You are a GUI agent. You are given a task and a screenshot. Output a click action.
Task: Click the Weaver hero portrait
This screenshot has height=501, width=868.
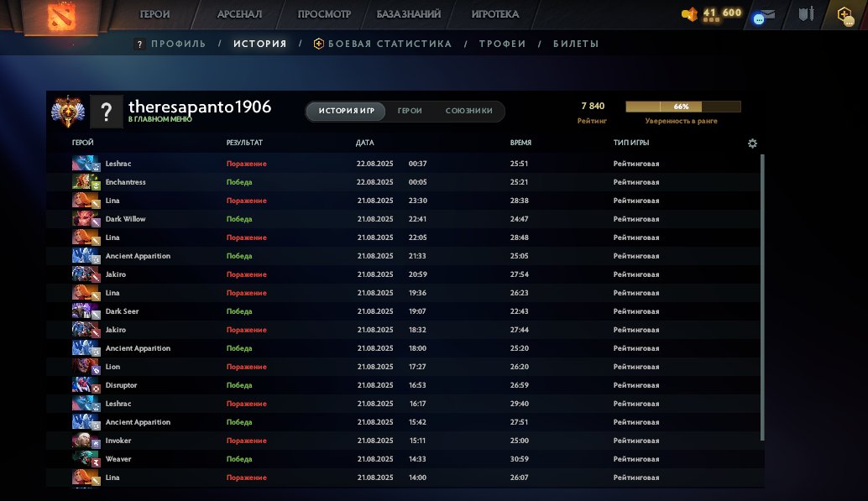(x=86, y=459)
